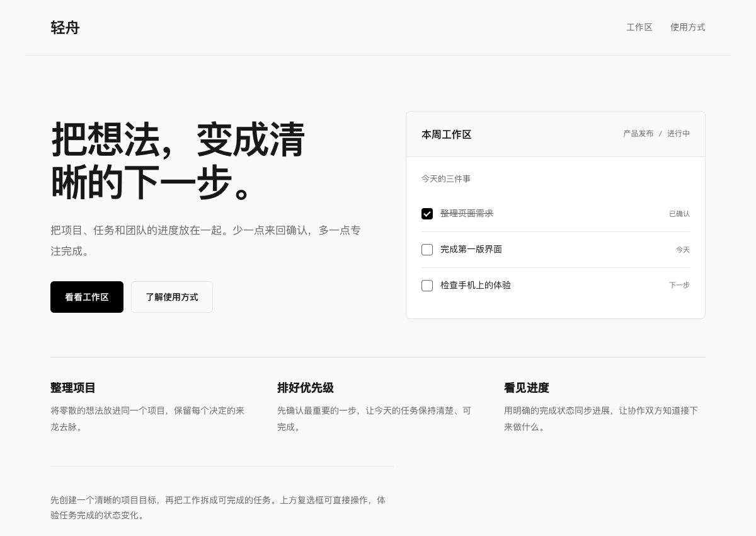Check the 完成第一版界面 checkbox
This screenshot has width=756, height=536.
pos(427,250)
